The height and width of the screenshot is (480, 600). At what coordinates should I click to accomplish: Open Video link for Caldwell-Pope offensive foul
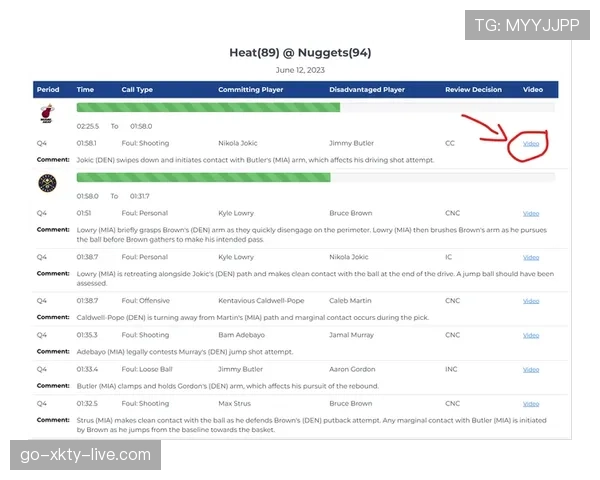[531, 301]
